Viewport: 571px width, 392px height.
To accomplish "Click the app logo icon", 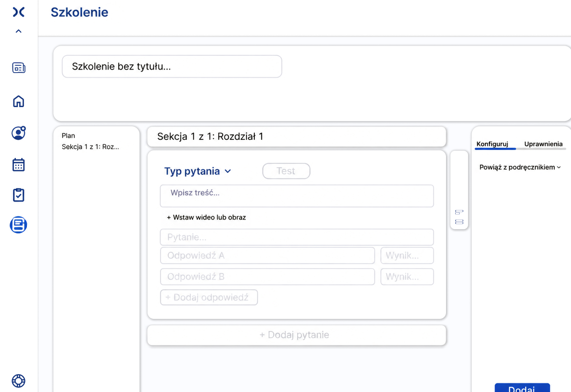I will pyautogui.click(x=19, y=12).
